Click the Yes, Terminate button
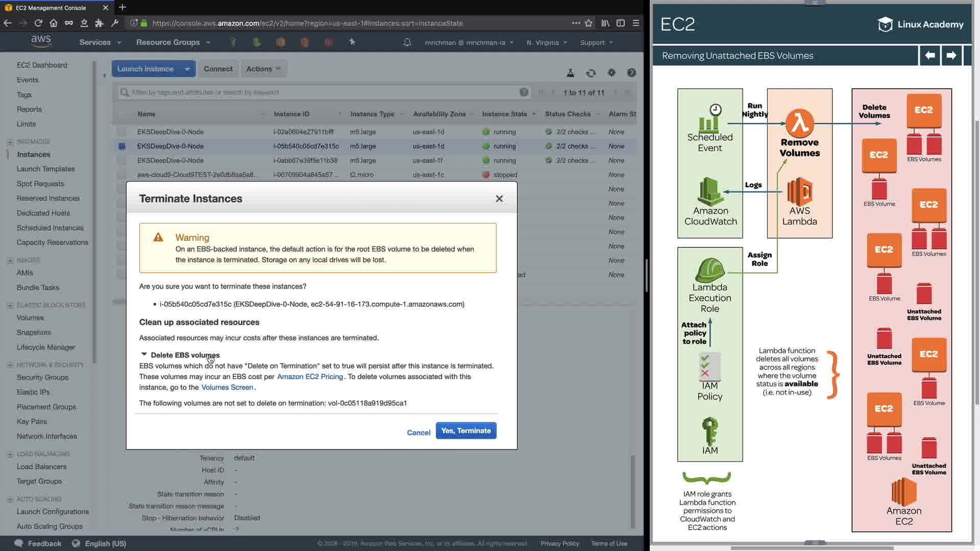The height and width of the screenshot is (551, 980). pyautogui.click(x=465, y=431)
